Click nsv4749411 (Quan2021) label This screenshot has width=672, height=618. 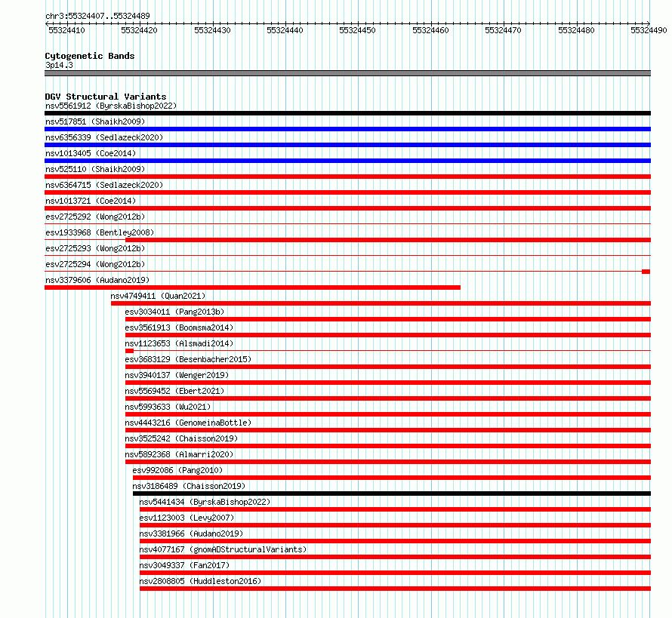click(158, 296)
